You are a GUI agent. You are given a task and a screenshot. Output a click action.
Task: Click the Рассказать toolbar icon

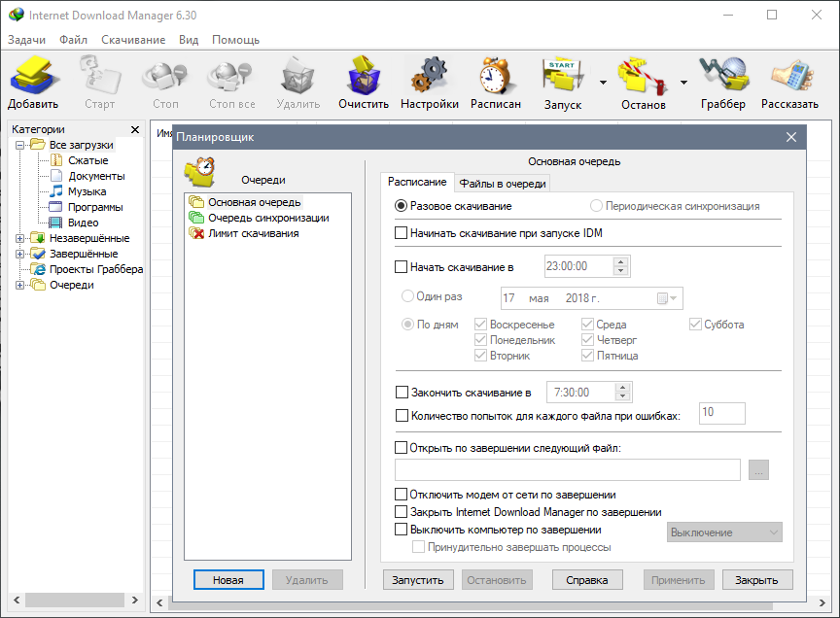tap(790, 76)
